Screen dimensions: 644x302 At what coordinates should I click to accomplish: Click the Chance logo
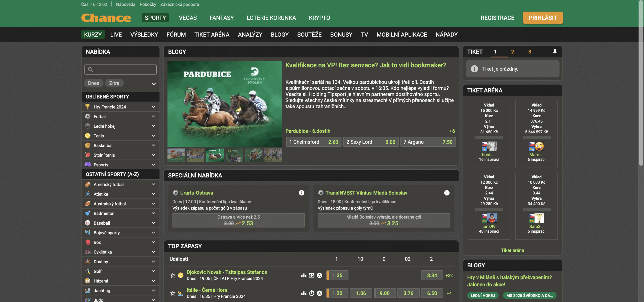pyautogui.click(x=106, y=18)
